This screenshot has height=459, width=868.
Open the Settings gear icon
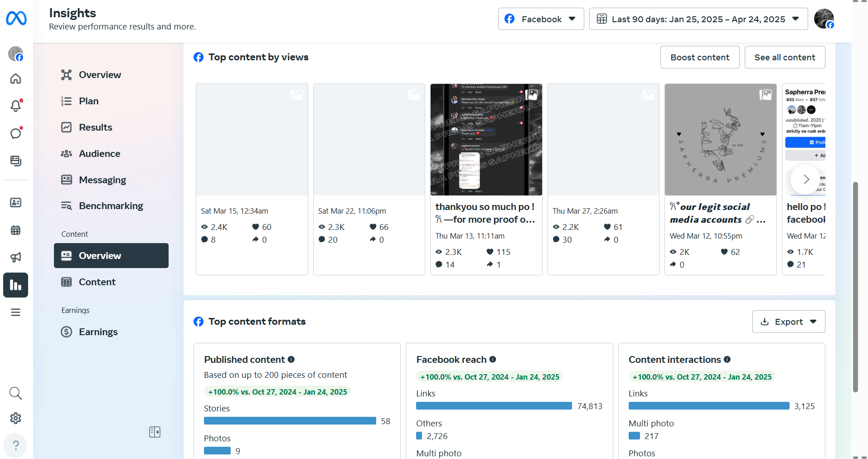(15, 418)
